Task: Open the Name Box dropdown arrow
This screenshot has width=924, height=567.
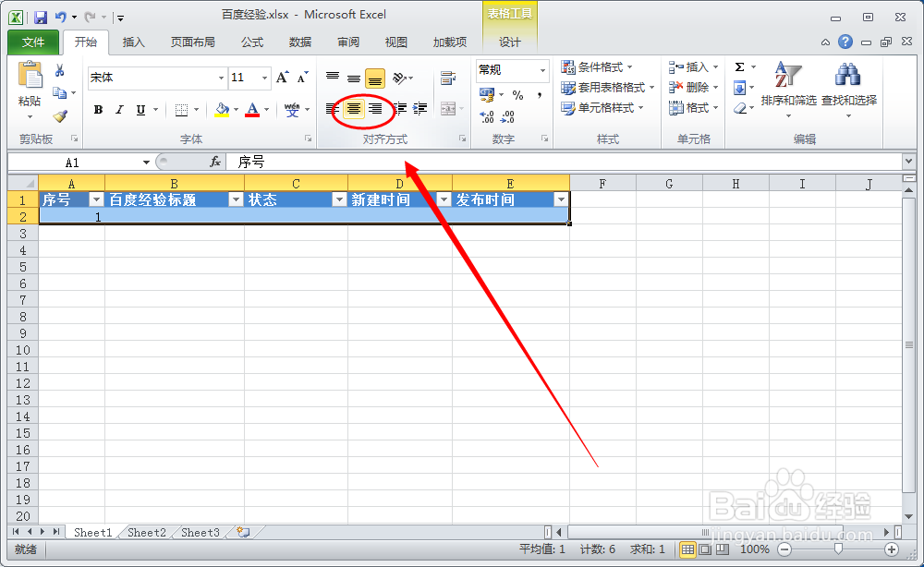Action: (146, 162)
